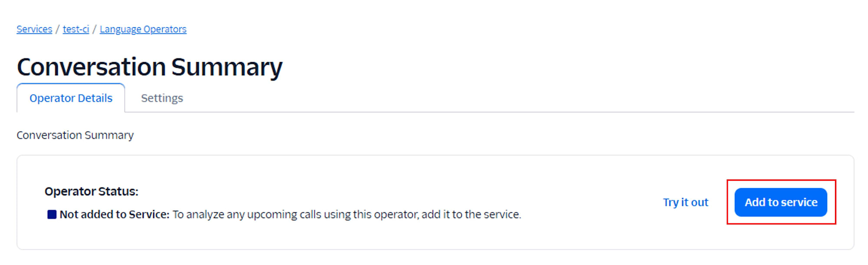
Task: Select test-ci in the navigation path
Action: (x=75, y=29)
